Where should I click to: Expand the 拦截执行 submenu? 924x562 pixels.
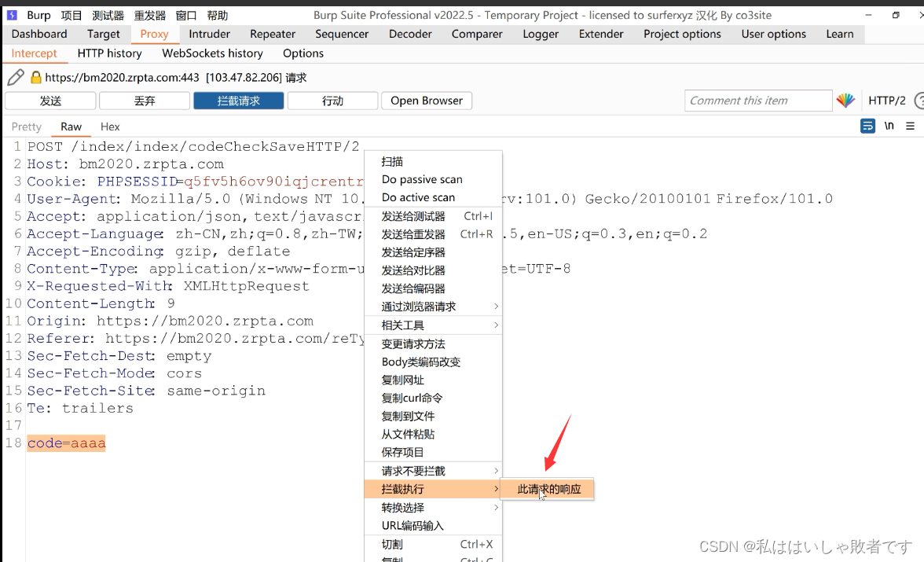pos(434,489)
